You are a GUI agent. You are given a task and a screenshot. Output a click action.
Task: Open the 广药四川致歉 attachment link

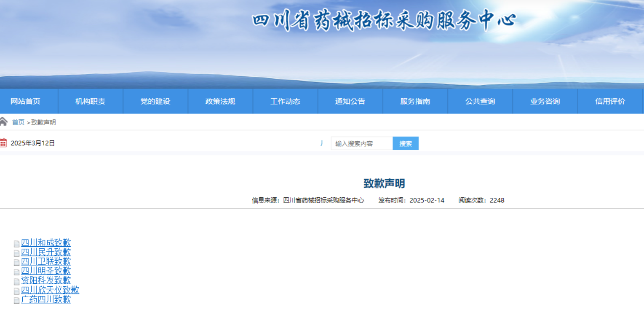coord(46,299)
